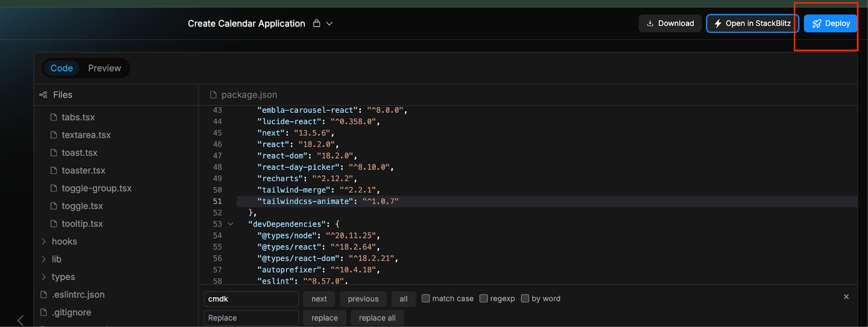
Task: Click the document icon in package.json breadcrumb
Action: click(x=213, y=95)
